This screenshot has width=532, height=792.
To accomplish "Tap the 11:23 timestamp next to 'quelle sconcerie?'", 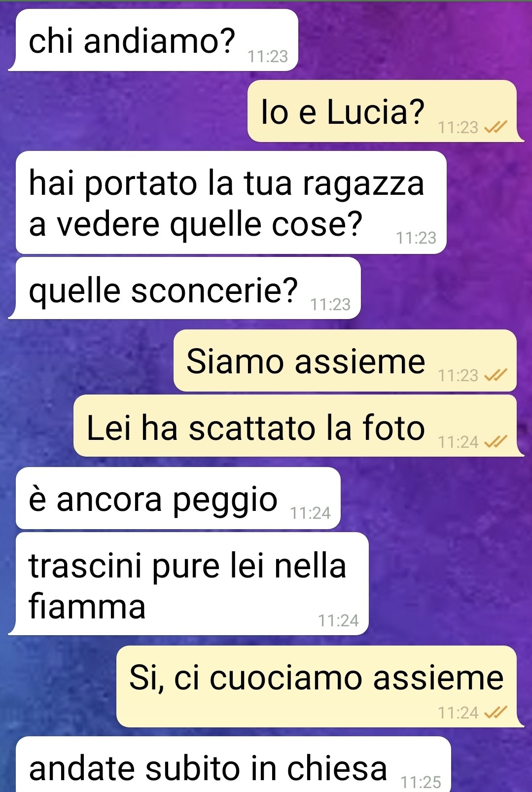I will (330, 305).
